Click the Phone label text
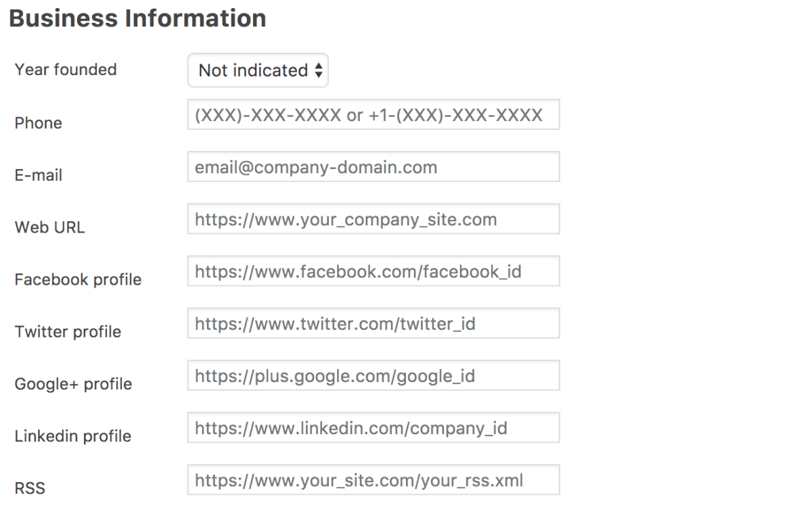 [x=39, y=123]
